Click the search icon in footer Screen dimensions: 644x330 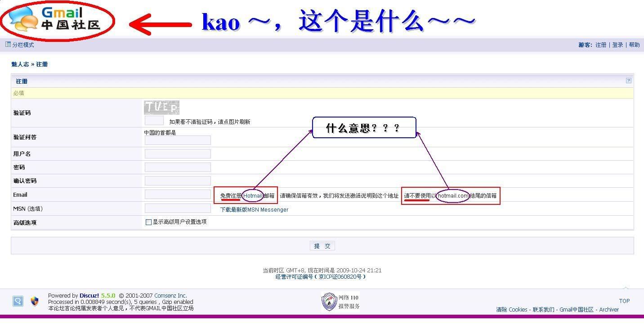18,301
